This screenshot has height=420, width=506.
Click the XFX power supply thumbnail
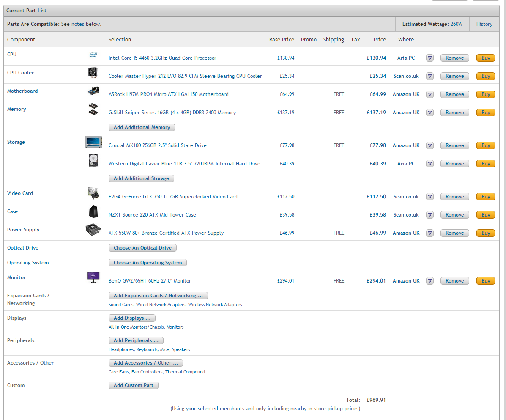(x=93, y=230)
